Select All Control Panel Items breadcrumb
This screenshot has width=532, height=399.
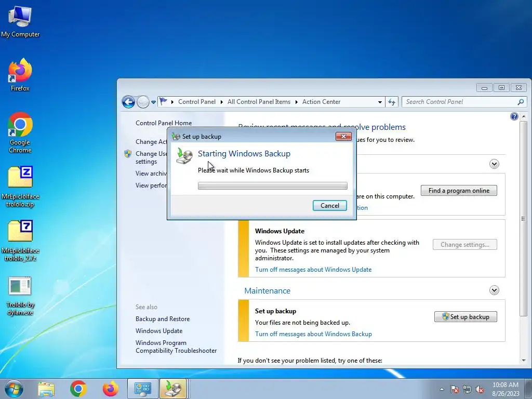pos(259,102)
